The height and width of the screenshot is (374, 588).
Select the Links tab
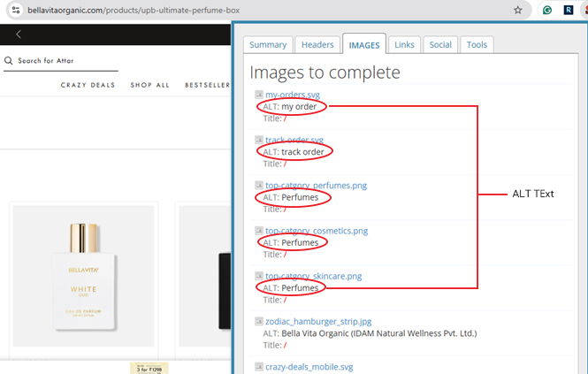404,44
